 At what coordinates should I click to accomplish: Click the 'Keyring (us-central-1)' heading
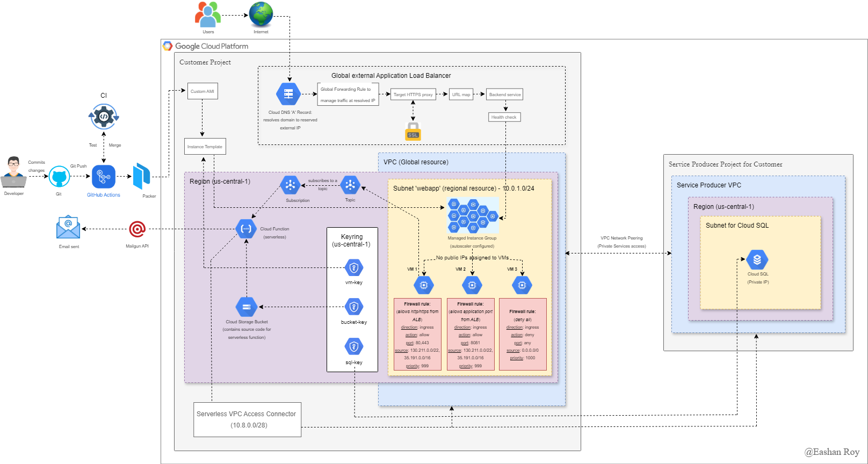point(351,241)
